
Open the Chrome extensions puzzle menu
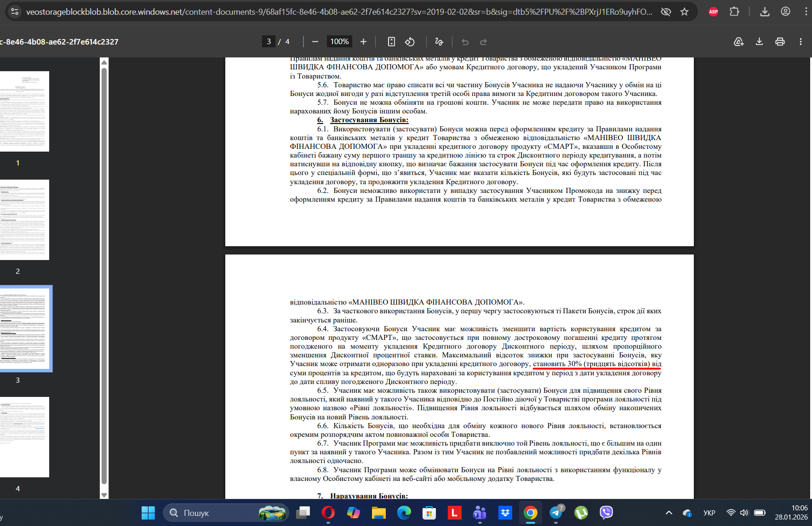pyautogui.click(x=734, y=12)
